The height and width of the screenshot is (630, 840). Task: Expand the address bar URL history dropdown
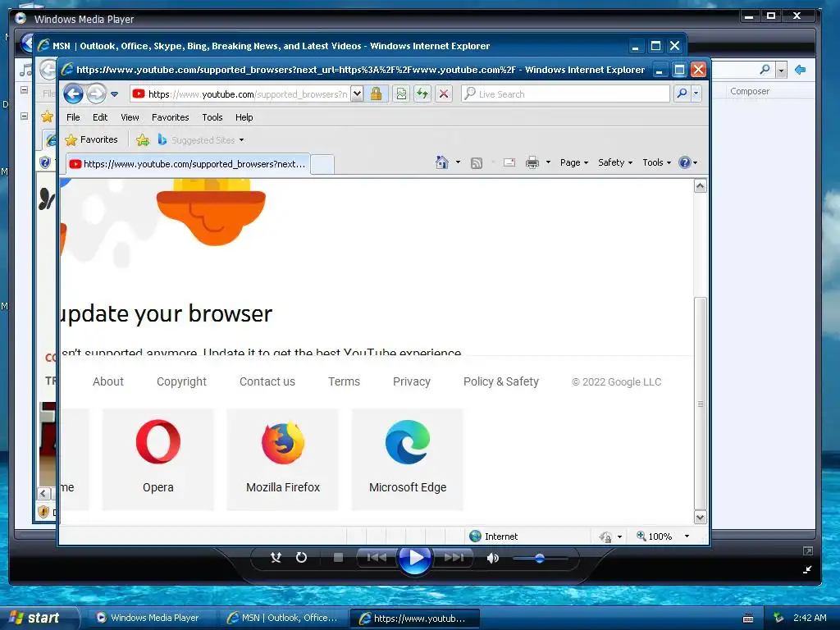(x=358, y=94)
